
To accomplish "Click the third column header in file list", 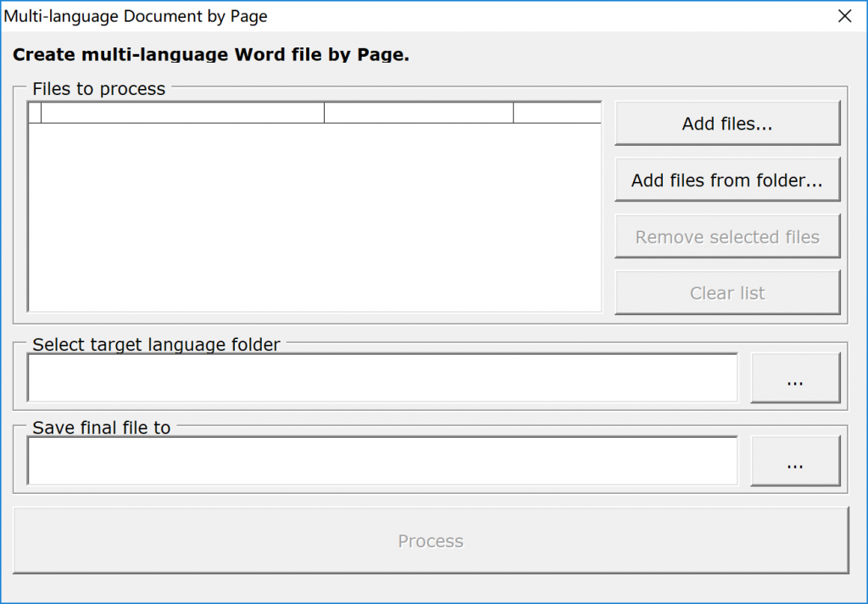I will point(419,113).
